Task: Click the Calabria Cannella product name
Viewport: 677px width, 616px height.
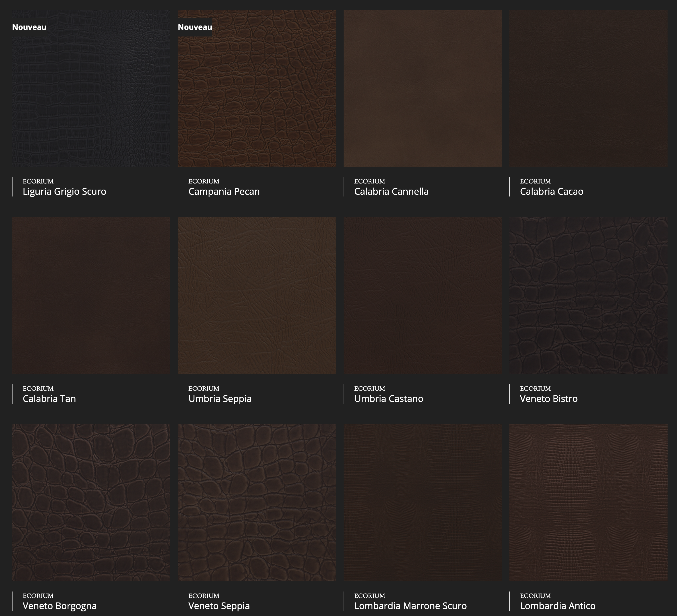Action: point(391,191)
